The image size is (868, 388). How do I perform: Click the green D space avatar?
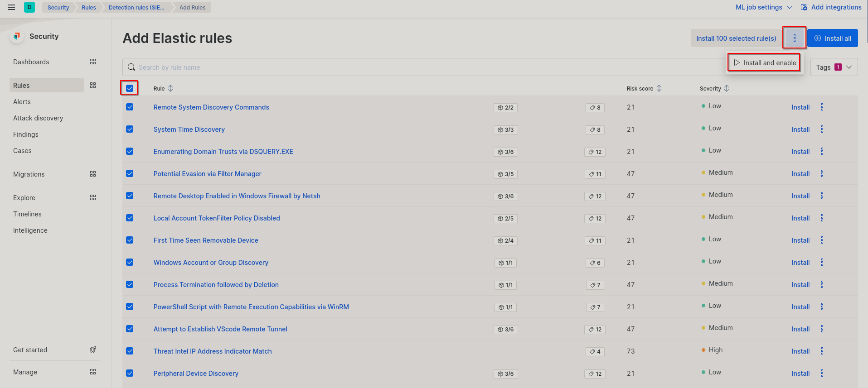tap(29, 7)
